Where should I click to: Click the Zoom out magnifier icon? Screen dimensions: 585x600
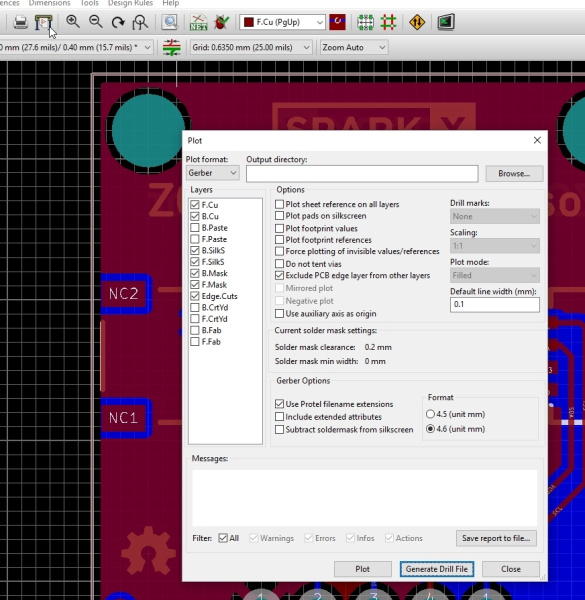[95, 22]
